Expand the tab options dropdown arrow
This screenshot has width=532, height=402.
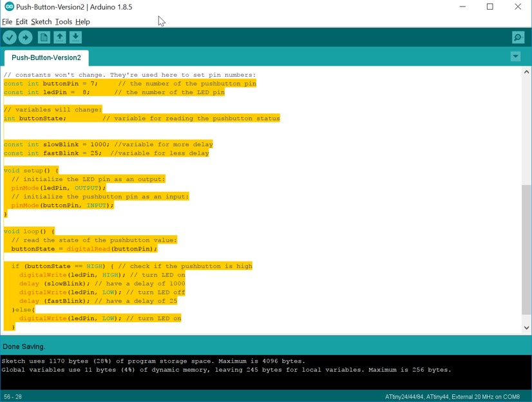(515, 56)
